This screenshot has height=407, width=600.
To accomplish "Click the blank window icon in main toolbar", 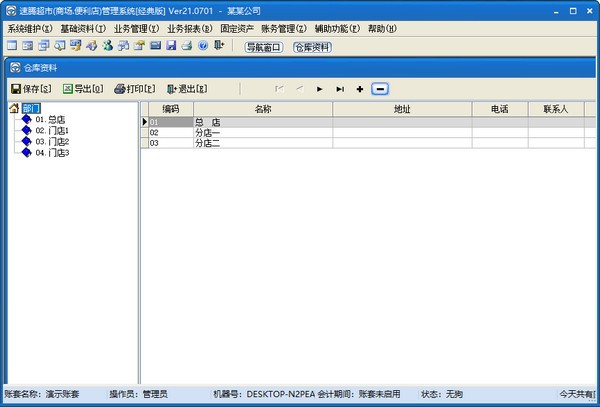I will pos(12,46).
